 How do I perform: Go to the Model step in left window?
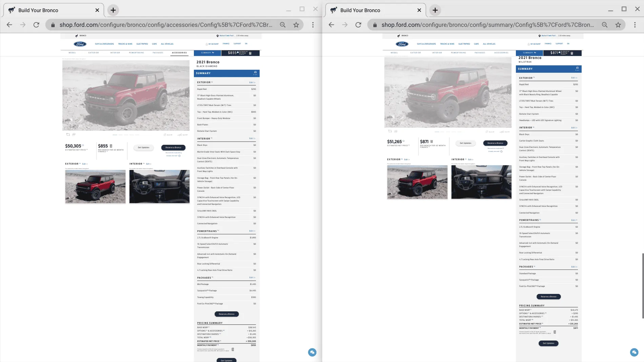72,53
